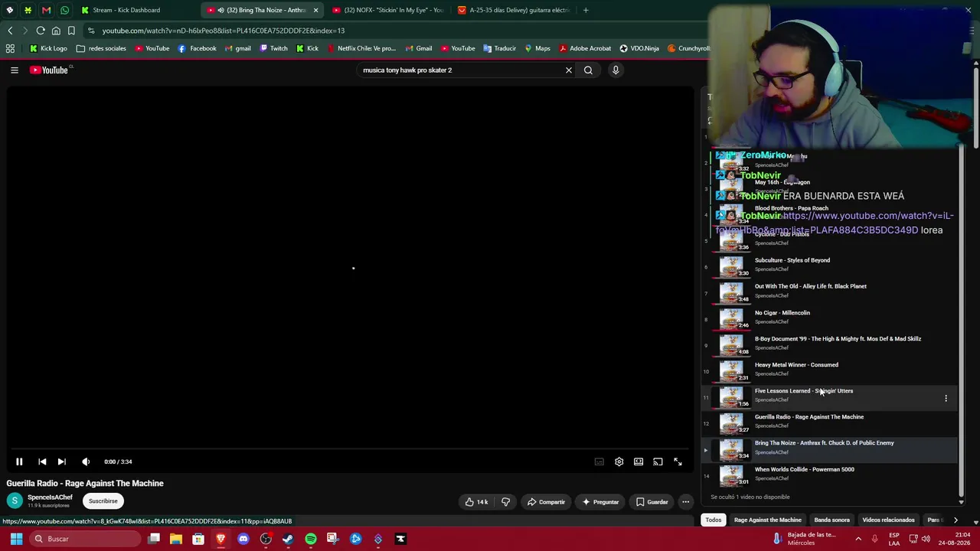Click the Preguntar button

600,502
